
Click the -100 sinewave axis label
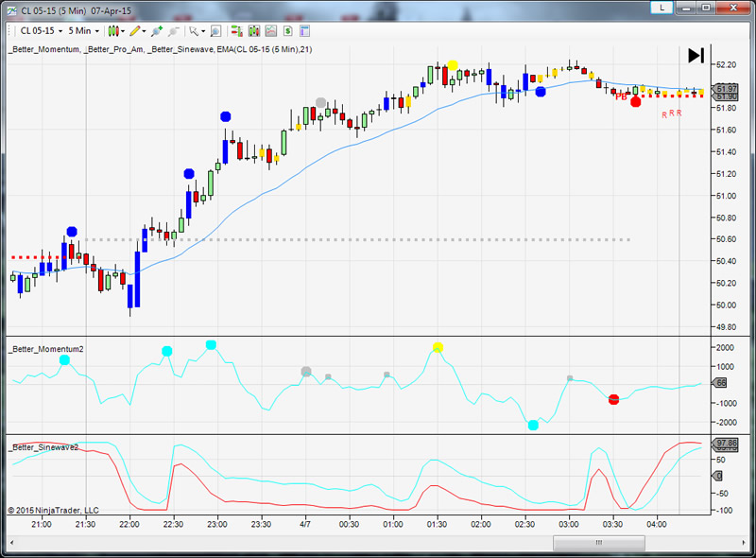tap(725, 510)
